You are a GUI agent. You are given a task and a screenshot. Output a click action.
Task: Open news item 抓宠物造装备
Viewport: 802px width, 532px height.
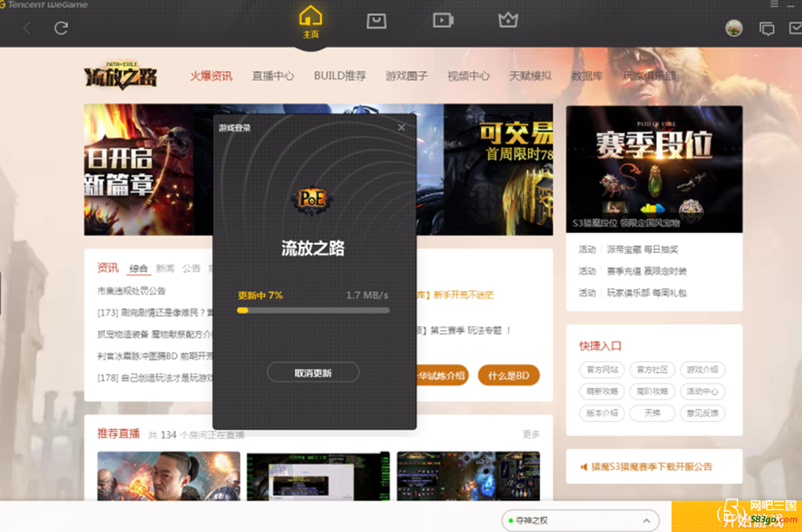[x=155, y=334]
